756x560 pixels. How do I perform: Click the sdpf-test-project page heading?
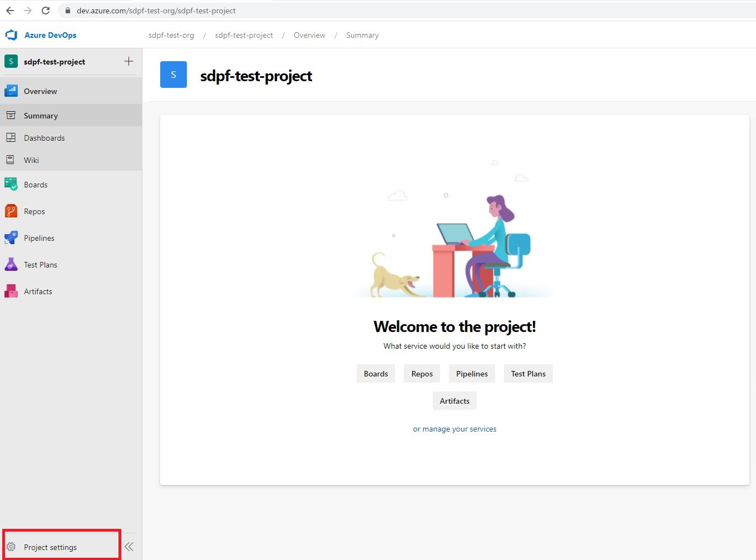256,76
